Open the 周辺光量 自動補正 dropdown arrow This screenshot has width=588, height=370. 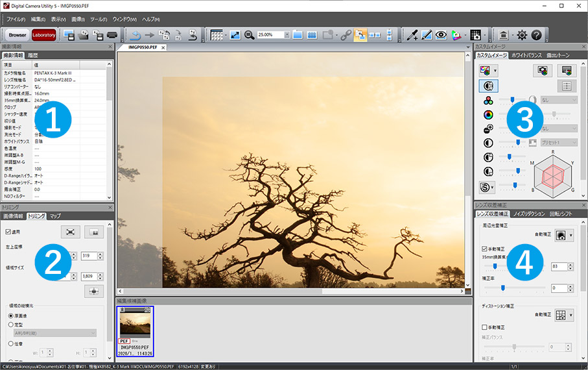(x=570, y=236)
